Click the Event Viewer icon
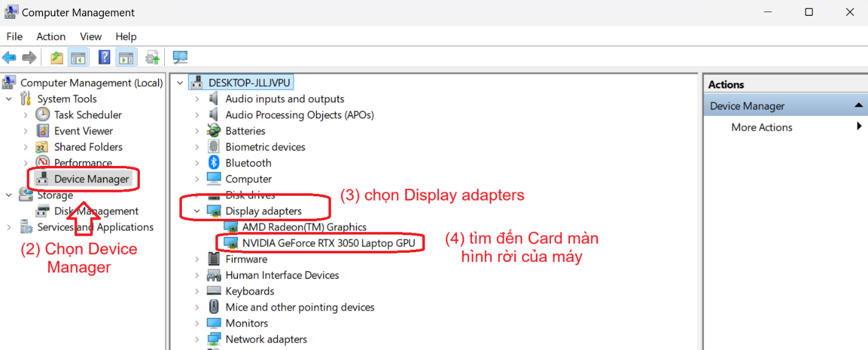The image size is (868, 350). pyautogui.click(x=43, y=131)
